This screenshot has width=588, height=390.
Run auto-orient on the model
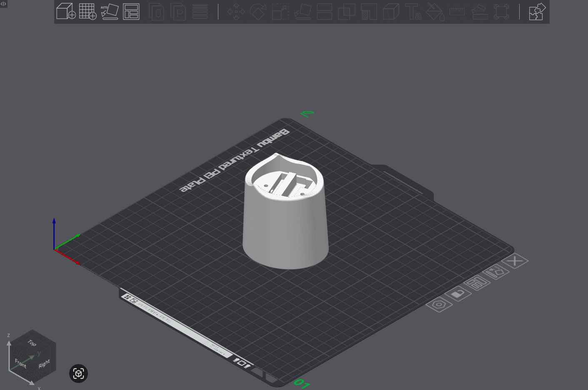tap(110, 11)
